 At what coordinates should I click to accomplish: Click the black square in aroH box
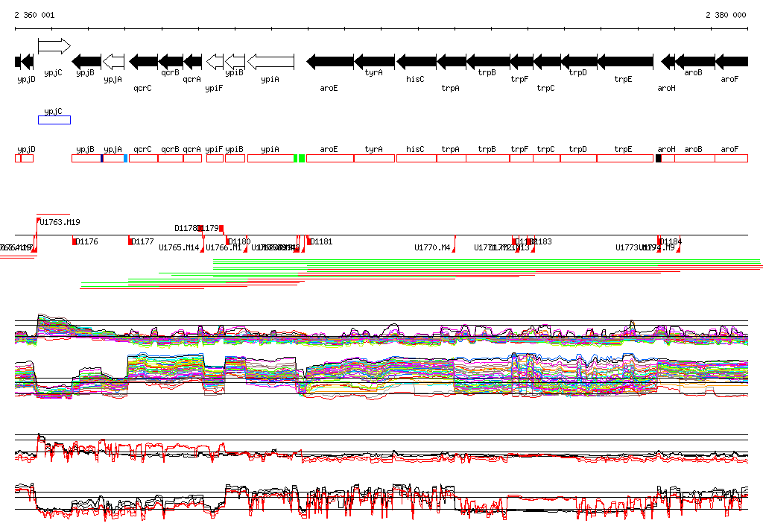[659, 159]
